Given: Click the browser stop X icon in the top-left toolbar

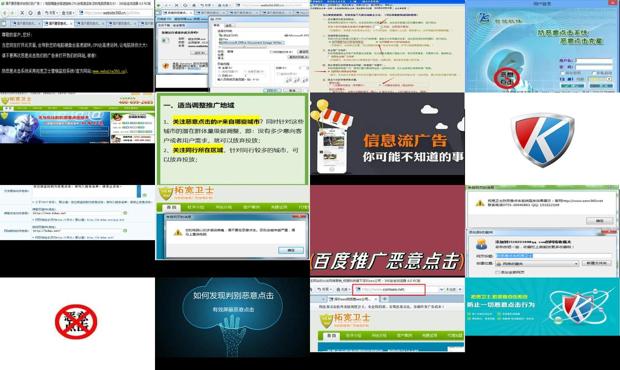Looking at the screenshot, I should [22, 13].
